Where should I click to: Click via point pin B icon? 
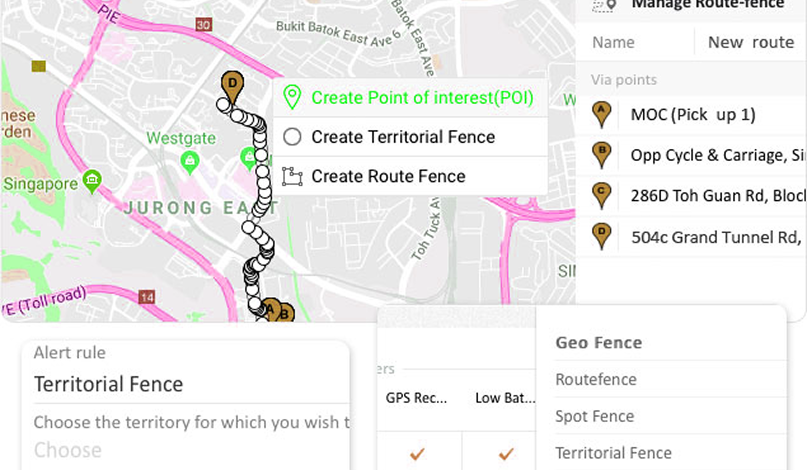point(601,155)
